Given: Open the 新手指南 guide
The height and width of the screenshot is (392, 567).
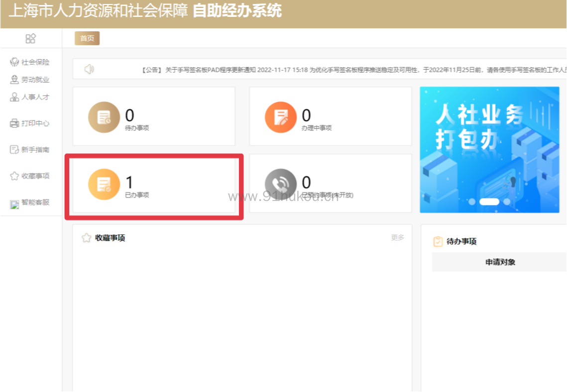Looking at the screenshot, I should click(x=30, y=150).
